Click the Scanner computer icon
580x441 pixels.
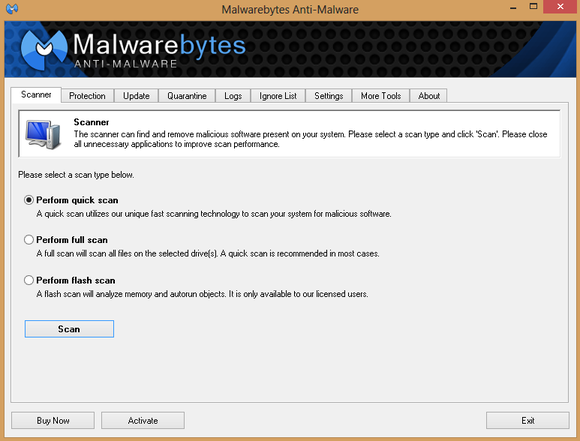[43, 134]
